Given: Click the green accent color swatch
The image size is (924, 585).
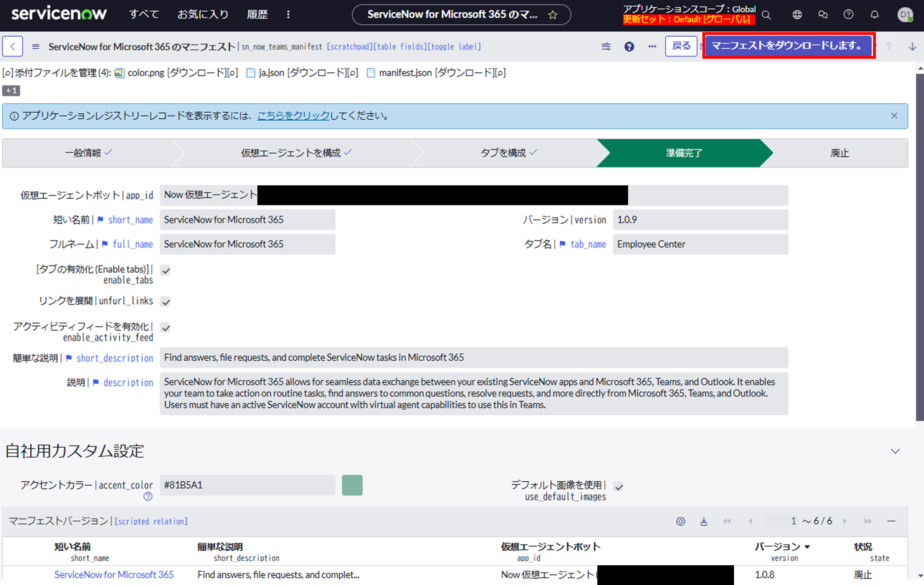Looking at the screenshot, I should 352,485.
